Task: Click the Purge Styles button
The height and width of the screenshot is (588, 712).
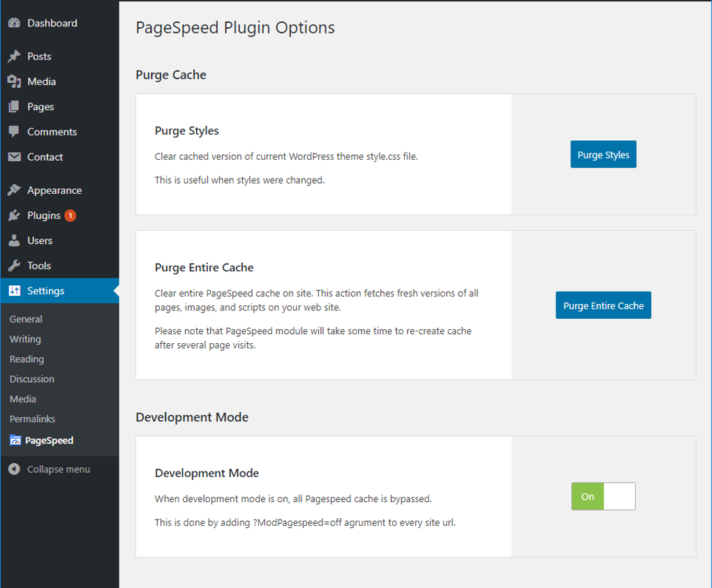Action: [602, 154]
